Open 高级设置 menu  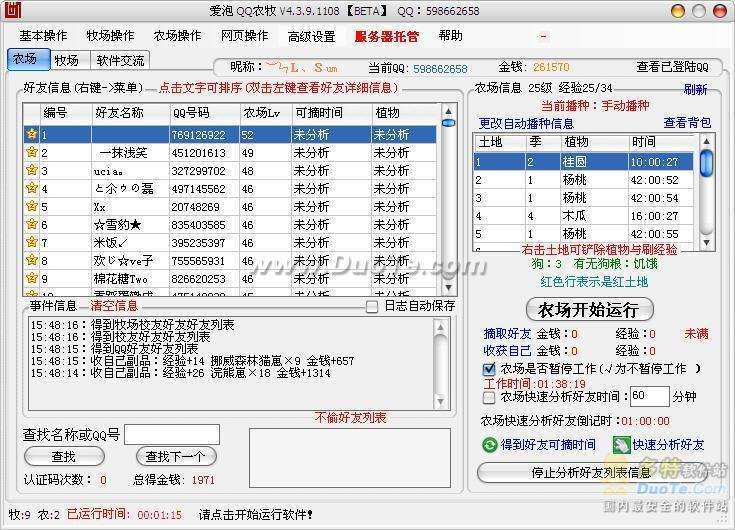311,37
